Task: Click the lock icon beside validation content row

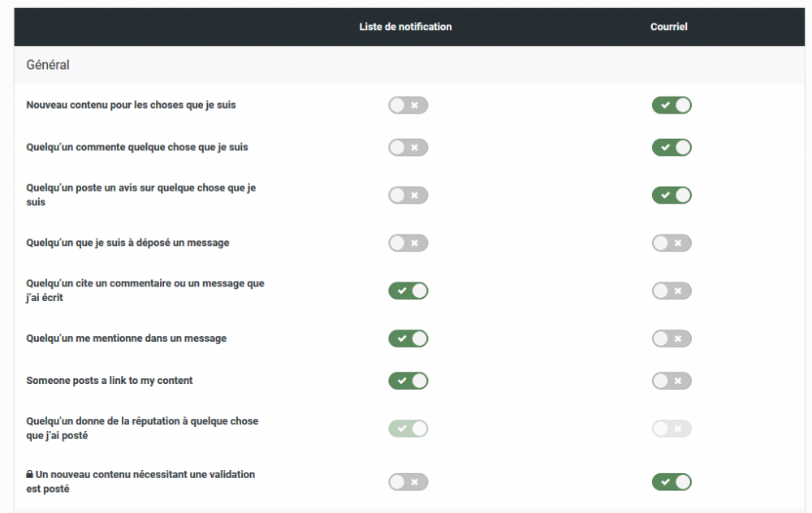Action: 29,474
